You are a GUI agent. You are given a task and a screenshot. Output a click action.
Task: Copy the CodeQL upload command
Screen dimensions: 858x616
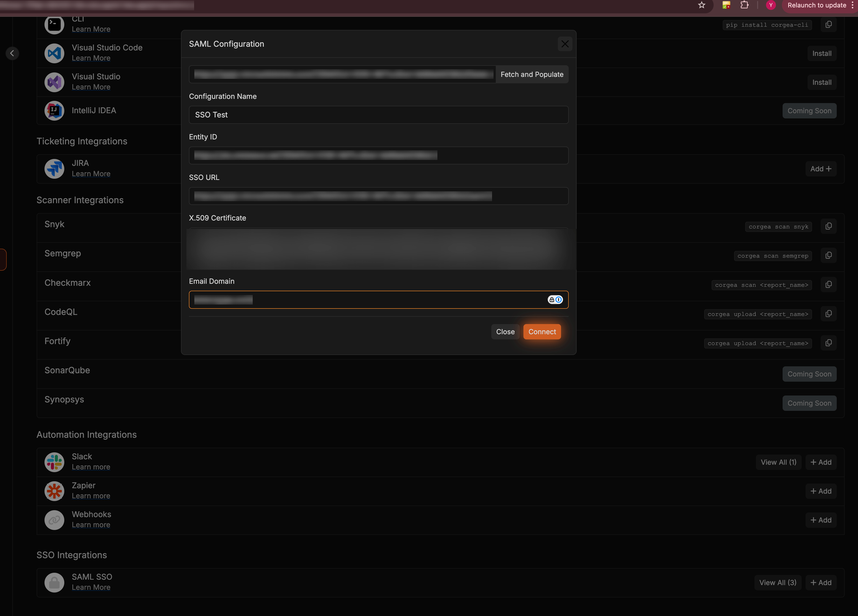829,314
